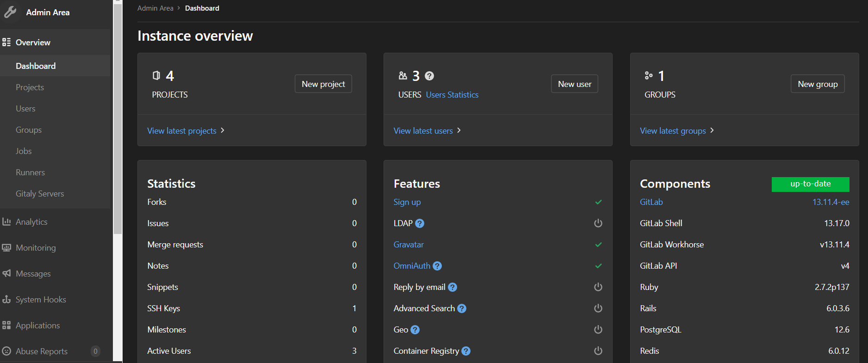868x363 pixels.
Task: Open the Sign up feature link
Action: (407, 202)
